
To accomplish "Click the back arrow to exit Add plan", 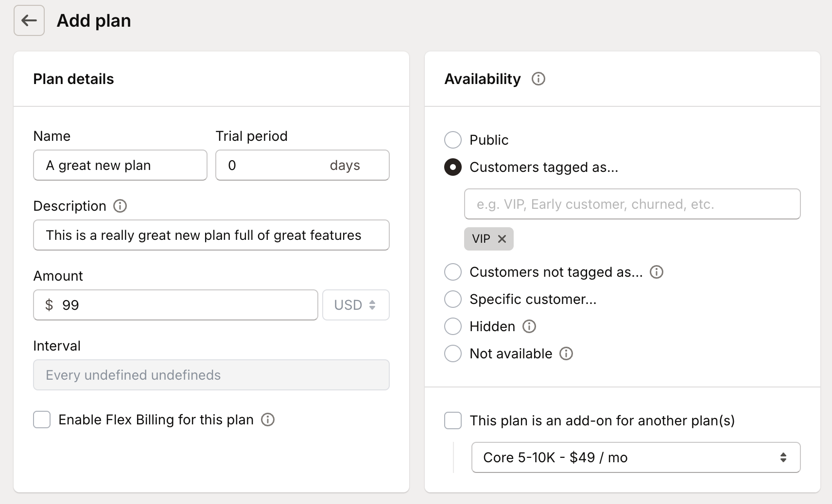I will [x=29, y=20].
